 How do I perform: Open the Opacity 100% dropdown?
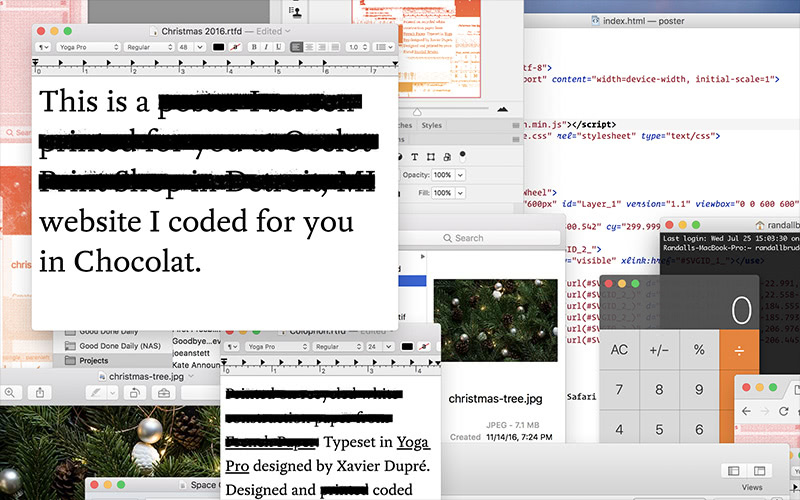pyautogui.click(x=460, y=175)
